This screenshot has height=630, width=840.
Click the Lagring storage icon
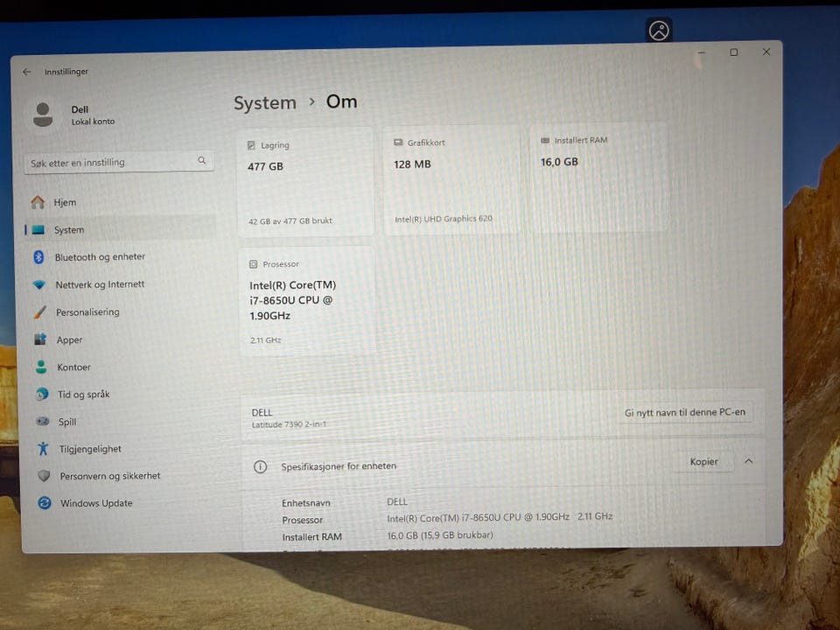click(x=251, y=145)
